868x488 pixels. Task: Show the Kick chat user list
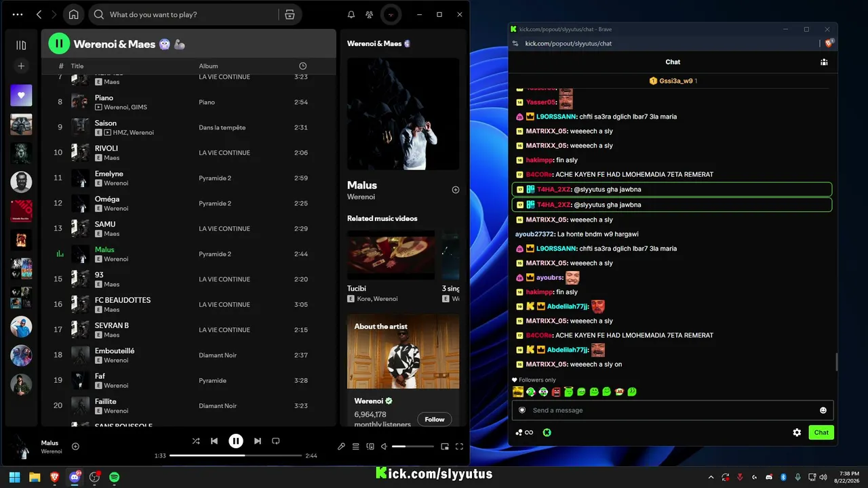click(x=824, y=62)
